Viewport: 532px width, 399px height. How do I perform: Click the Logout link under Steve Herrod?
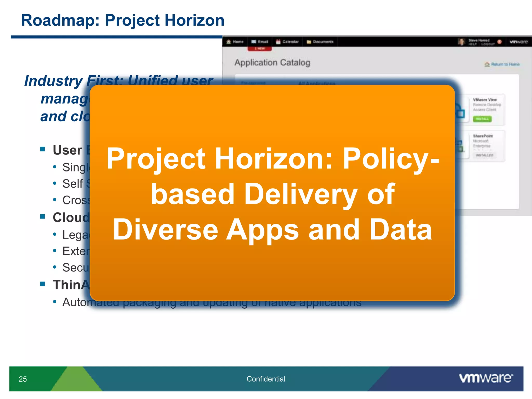tap(488, 44)
